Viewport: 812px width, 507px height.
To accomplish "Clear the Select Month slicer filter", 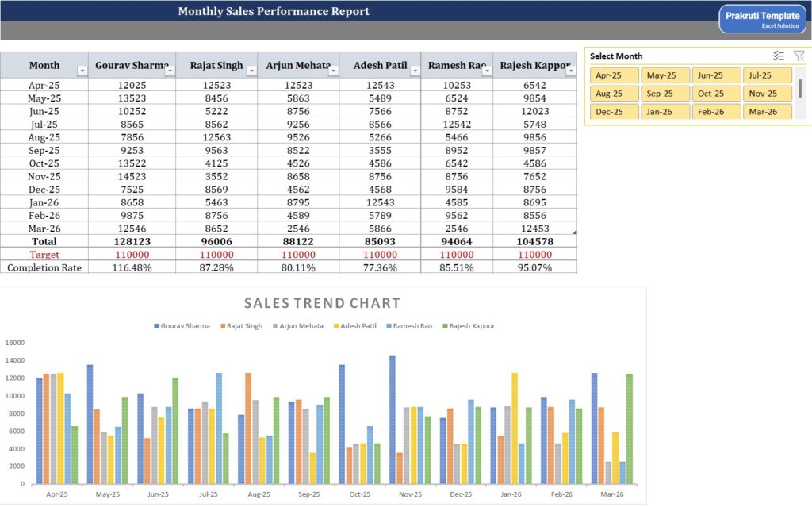I will coord(799,56).
